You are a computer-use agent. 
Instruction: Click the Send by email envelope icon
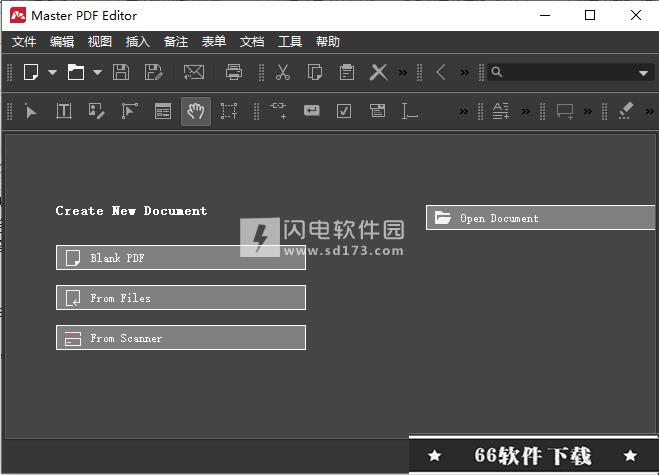tap(194, 72)
